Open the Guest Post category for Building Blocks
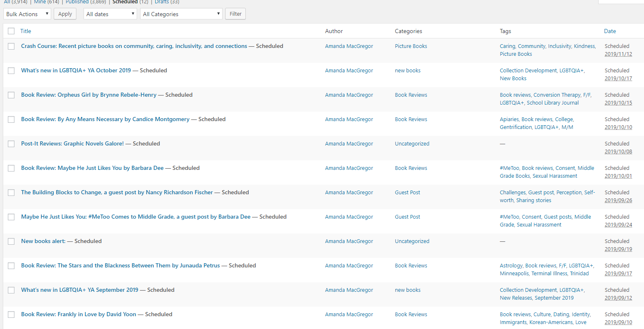 tap(407, 193)
